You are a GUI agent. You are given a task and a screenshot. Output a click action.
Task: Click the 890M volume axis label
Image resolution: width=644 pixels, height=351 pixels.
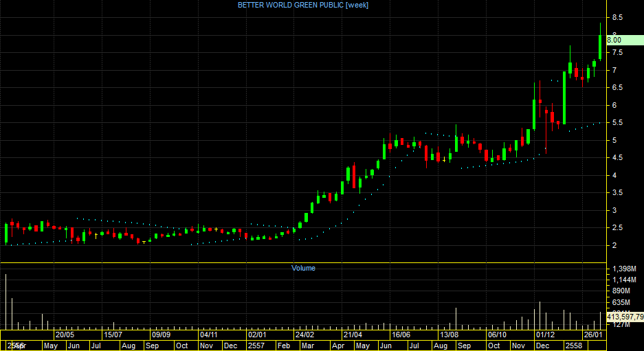point(621,291)
